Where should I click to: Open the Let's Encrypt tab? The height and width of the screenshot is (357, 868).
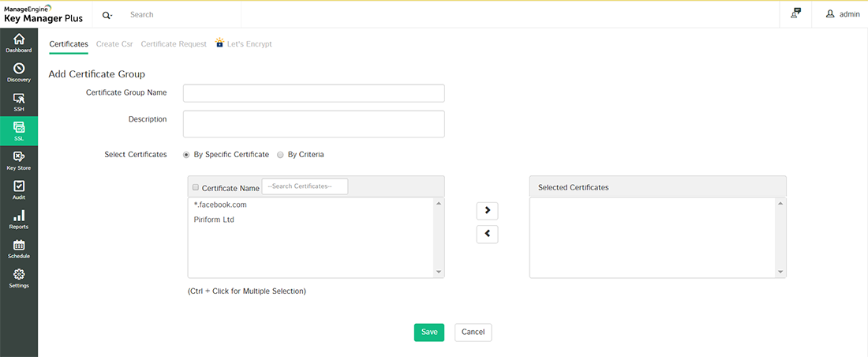pyautogui.click(x=249, y=44)
